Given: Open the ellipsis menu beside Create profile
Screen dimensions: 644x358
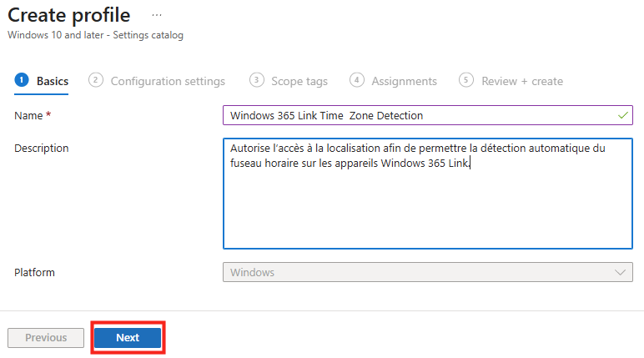Looking at the screenshot, I should pos(156,16).
